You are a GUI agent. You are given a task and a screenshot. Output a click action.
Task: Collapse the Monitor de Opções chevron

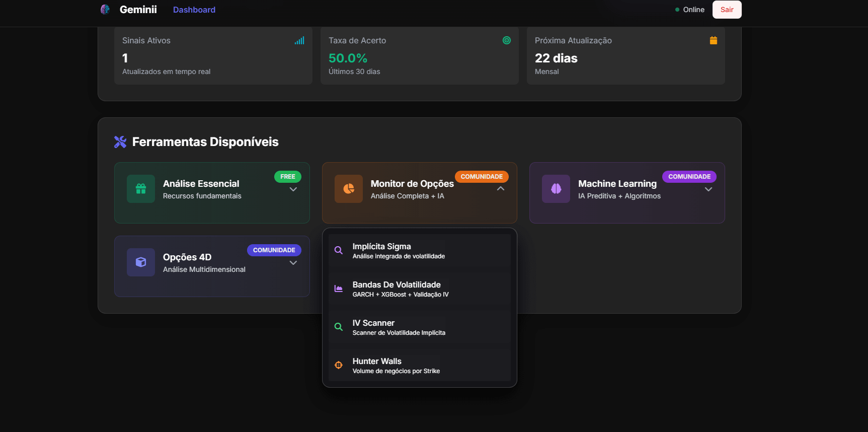pyautogui.click(x=501, y=189)
